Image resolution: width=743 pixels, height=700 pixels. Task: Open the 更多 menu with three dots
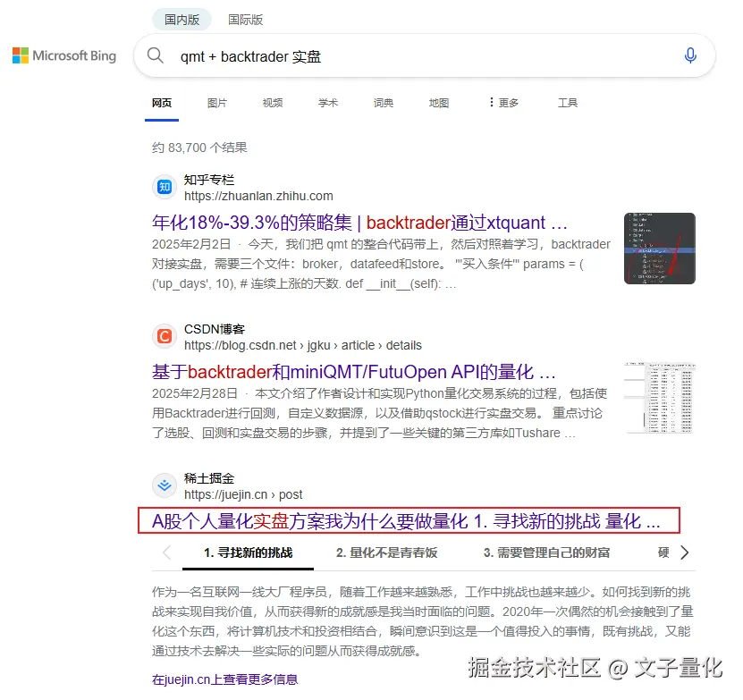pyautogui.click(x=504, y=103)
